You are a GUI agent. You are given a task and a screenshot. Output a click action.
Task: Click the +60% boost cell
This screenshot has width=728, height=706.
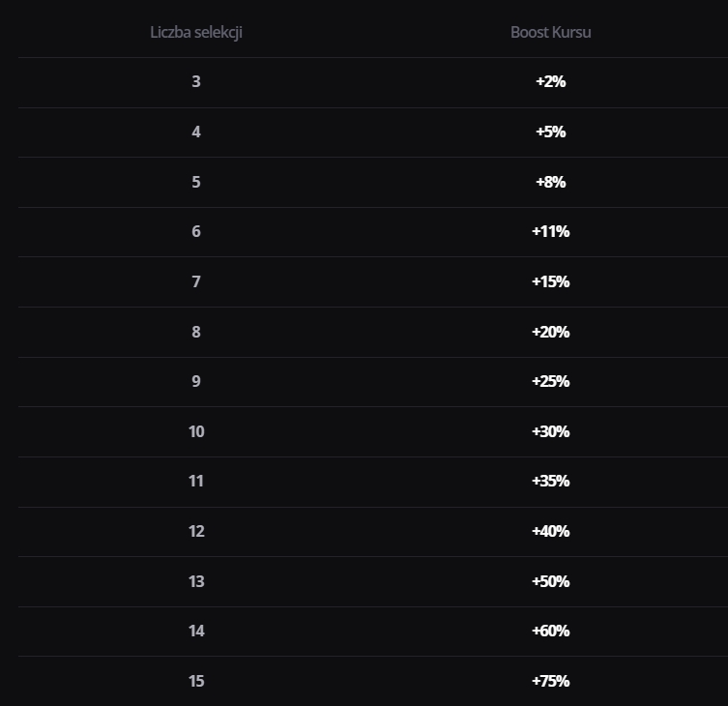pyautogui.click(x=551, y=632)
